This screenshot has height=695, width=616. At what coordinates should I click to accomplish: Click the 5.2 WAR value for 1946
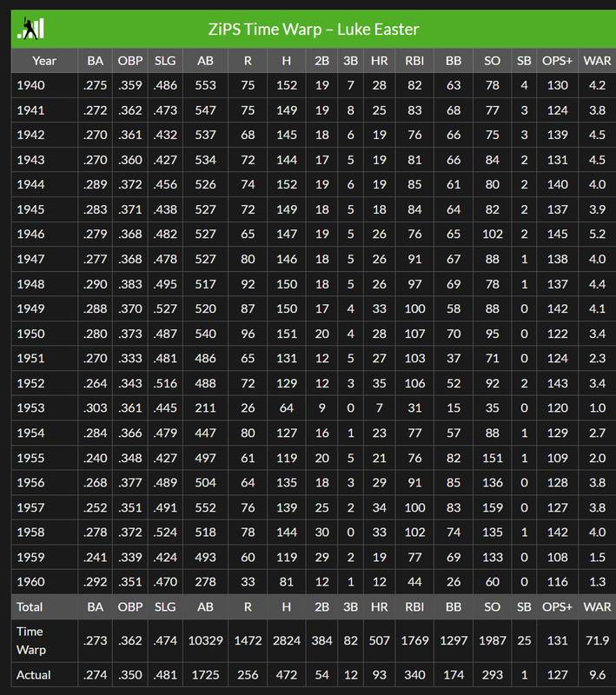(597, 234)
